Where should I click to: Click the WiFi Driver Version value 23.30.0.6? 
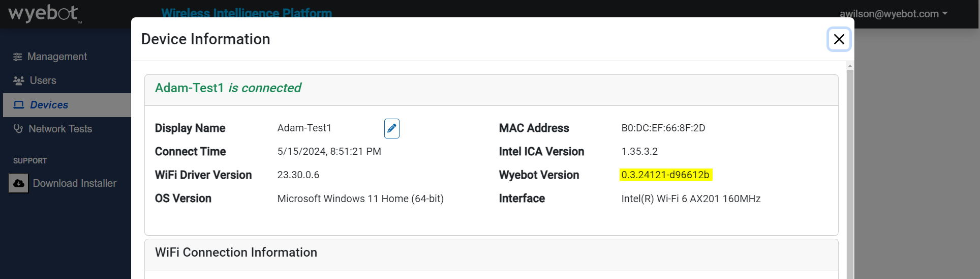[298, 175]
